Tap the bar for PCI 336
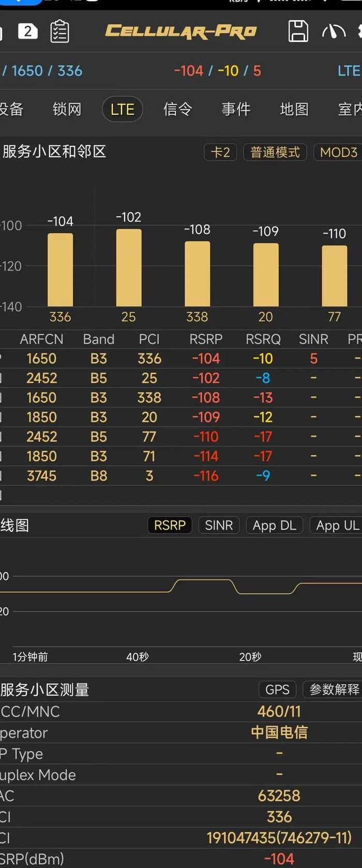Screen dimensions: 362x868 [x=60, y=270]
